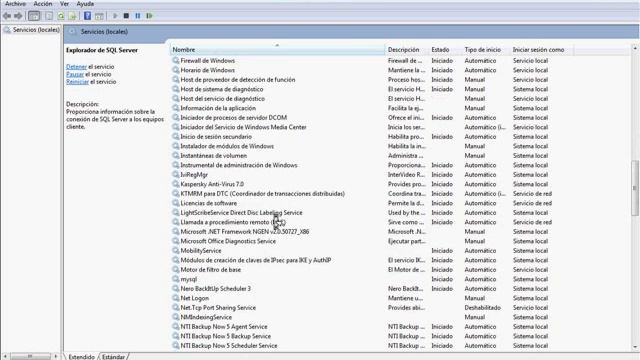Click the gear icon beside Net Logon
This screenshot has height=360, width=640.
pyautogui.click(x=176, y=298)
